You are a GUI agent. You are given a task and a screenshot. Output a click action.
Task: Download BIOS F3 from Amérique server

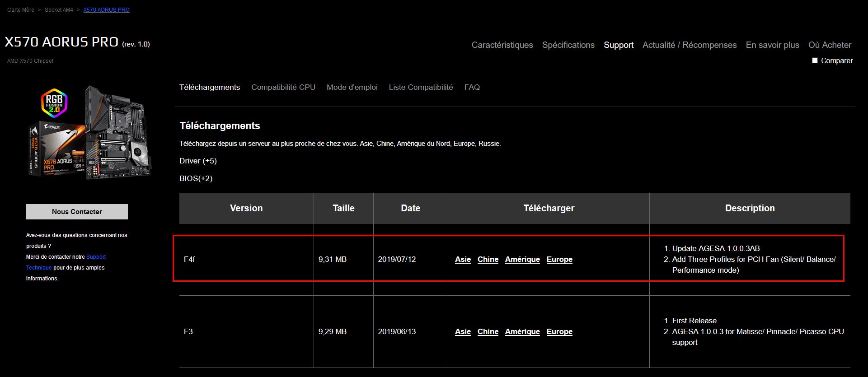click(522, 331)
